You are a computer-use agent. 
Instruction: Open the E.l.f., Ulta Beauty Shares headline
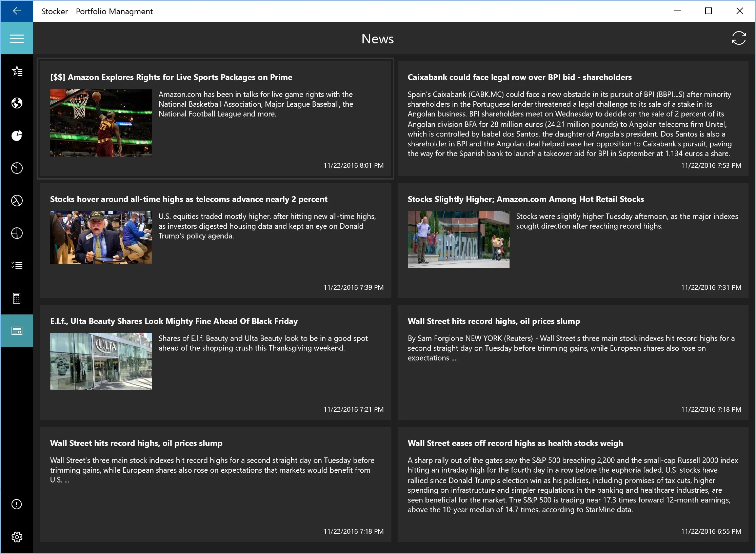point(174,321)
